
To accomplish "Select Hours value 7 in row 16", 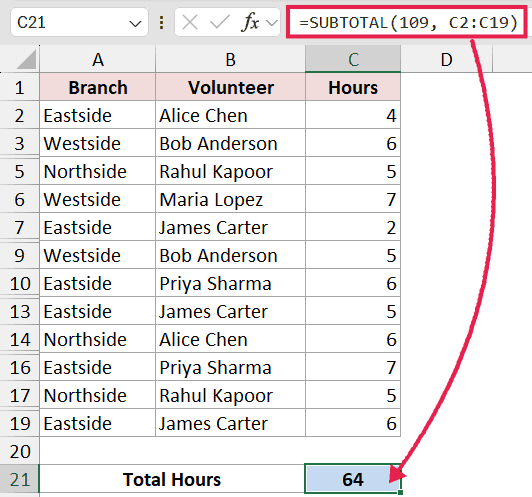I will pyautogui.click(x=353, y=367).
